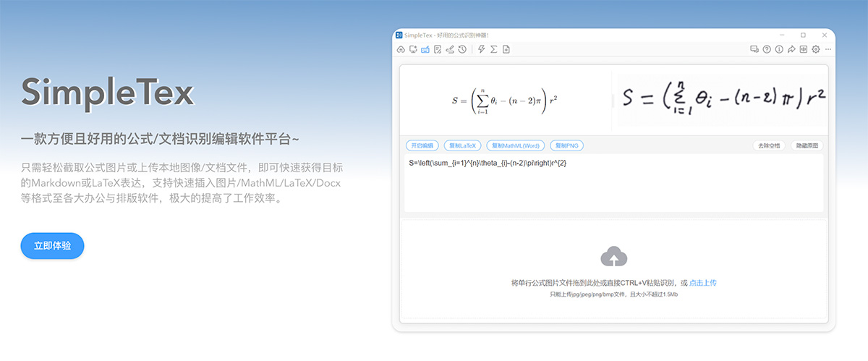
Task: Select the handwriting pen icon
Action: pos(450,49)
